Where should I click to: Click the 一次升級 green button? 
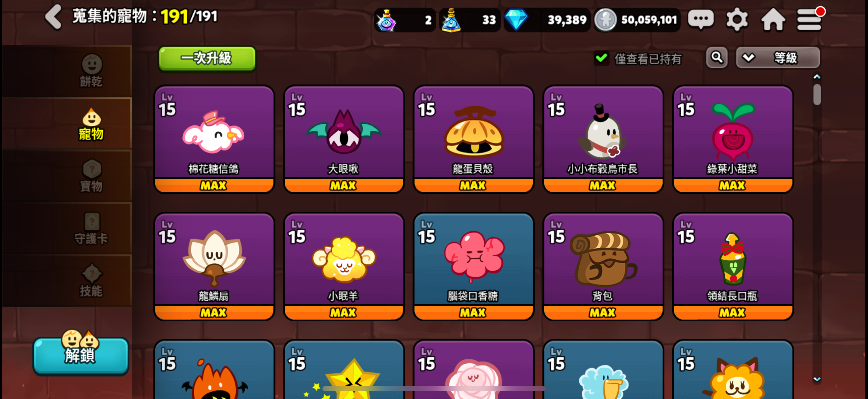(x=207, y=58)
